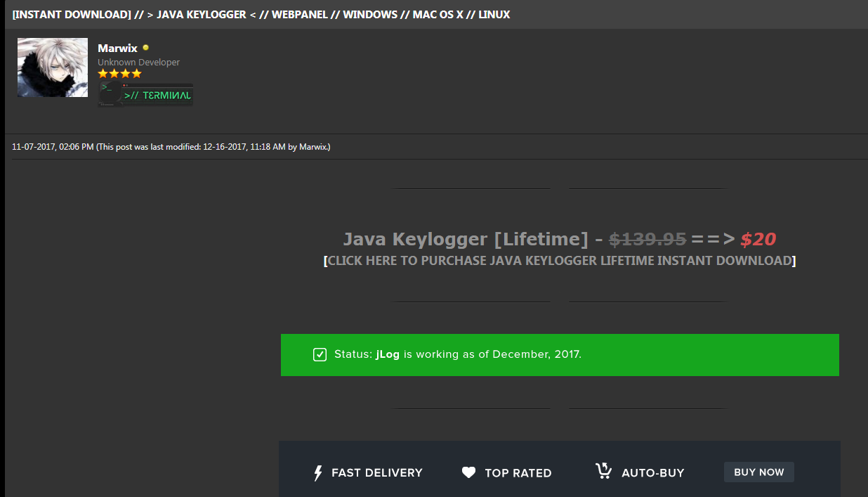Click the TOP RATED label
Image resolution: width=868 pixels, height=497 pixels.
pyautogui.click(x=518, y=473)
